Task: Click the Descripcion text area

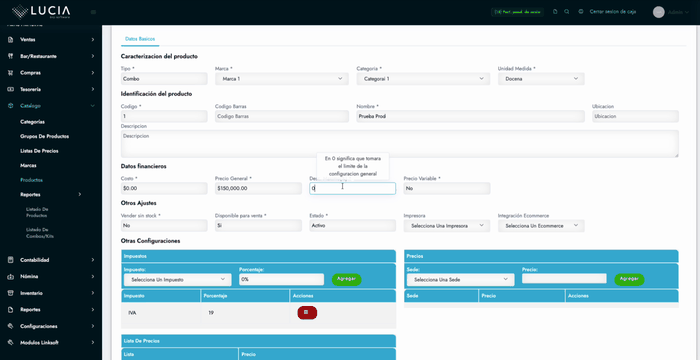Action: (400, 144)
